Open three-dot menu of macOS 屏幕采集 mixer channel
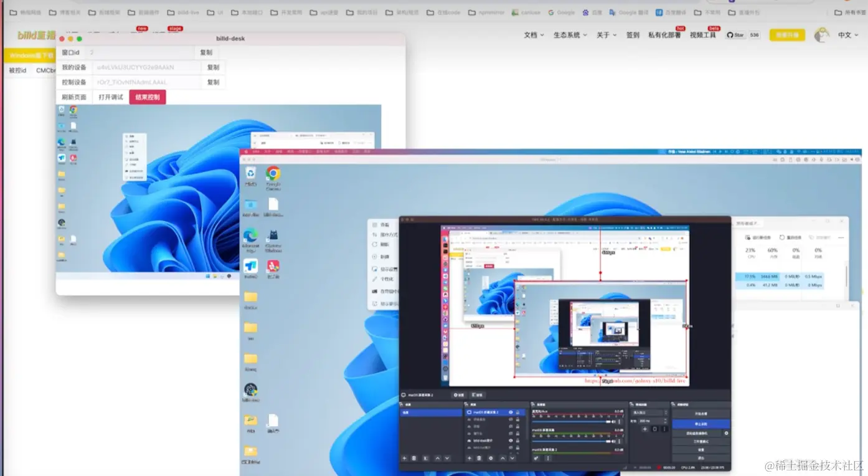This screenshot has height=476, width=868. tap(619, 441)
